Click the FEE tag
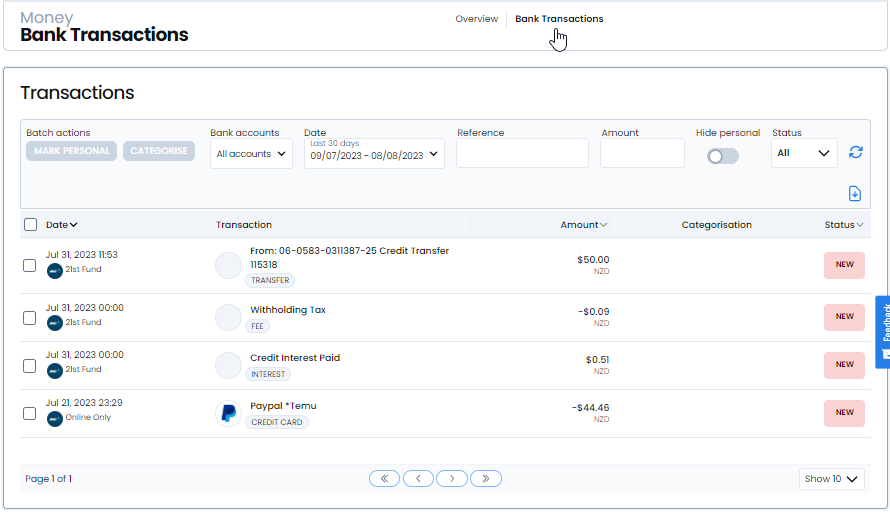890x513 pixels. [257, 326]
